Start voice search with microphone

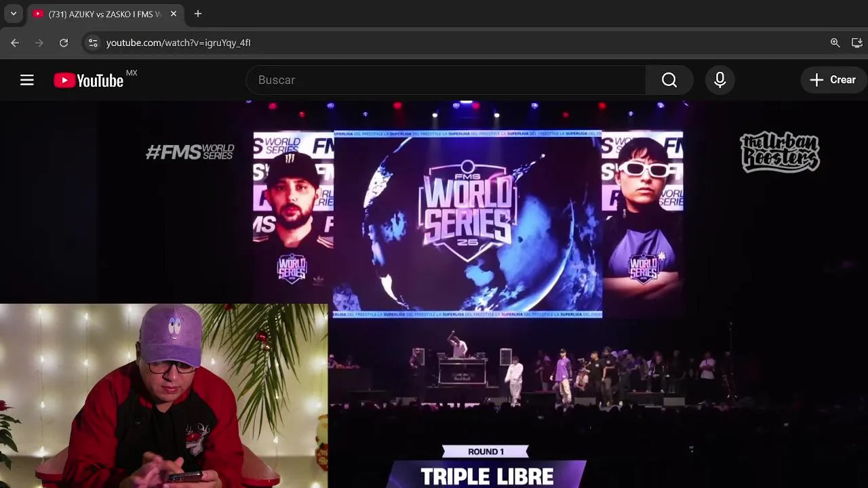point(720,80)
